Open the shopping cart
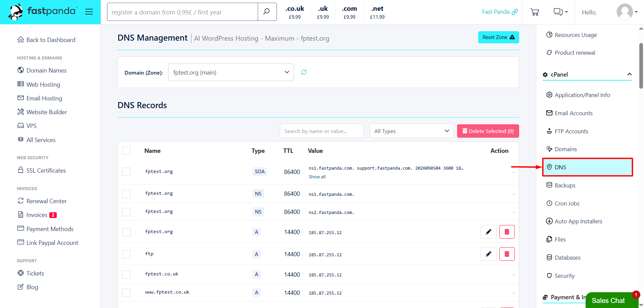This screenshot has width=644, height=308. point(535,12)
